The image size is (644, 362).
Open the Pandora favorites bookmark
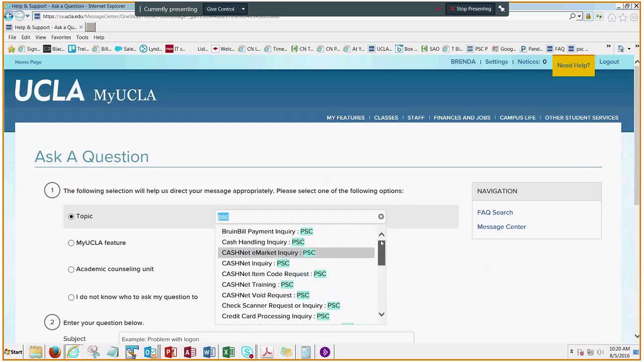pos(531,49)
